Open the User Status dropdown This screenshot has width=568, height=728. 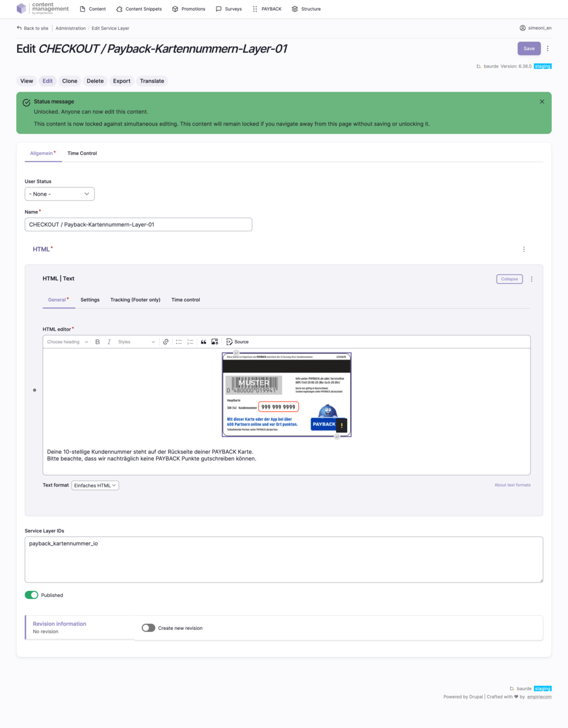coord(60,194)
